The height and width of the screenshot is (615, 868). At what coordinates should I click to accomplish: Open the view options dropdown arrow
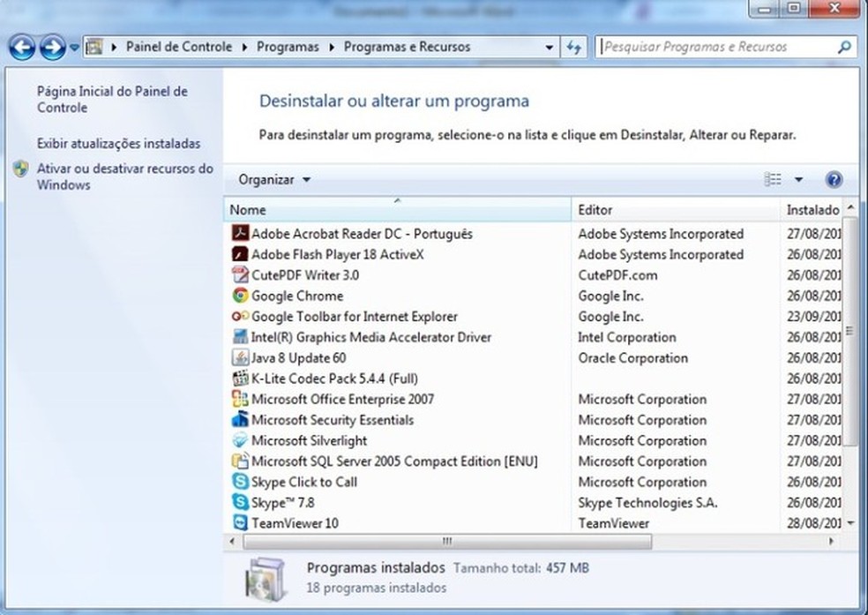coord(798,179)
